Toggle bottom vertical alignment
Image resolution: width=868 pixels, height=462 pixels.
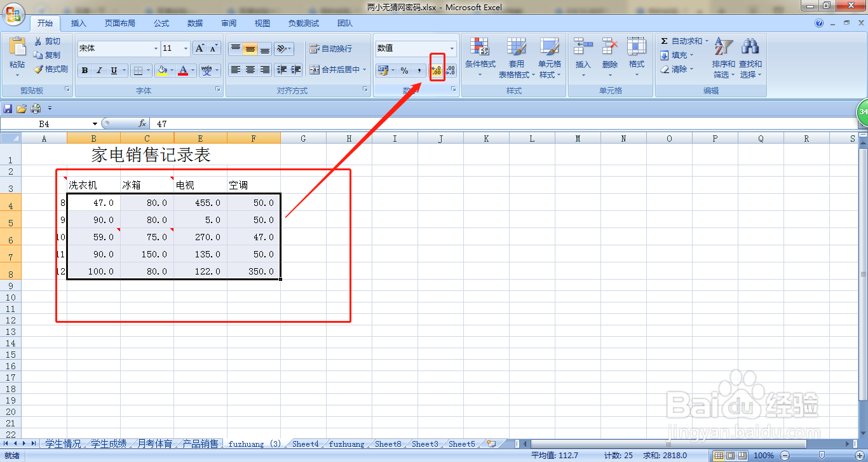point(265,49)
